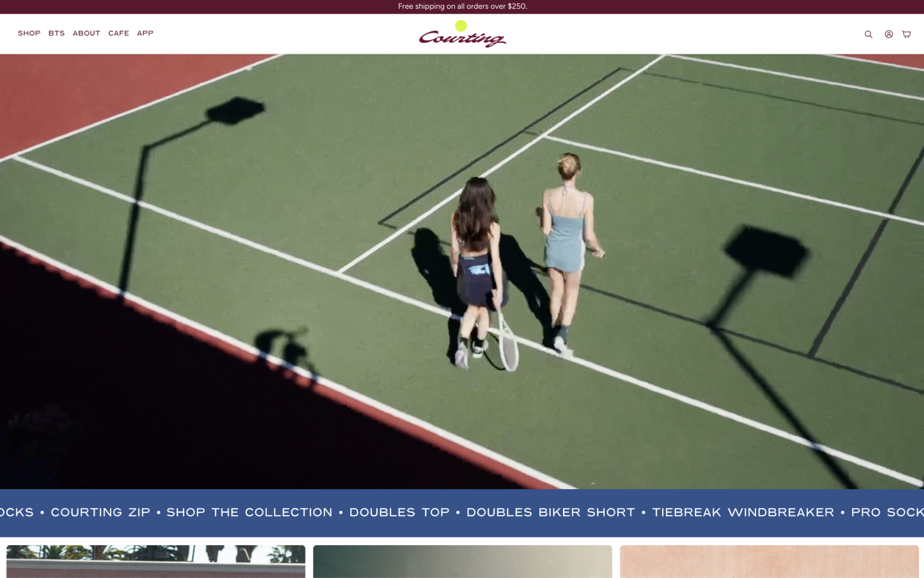The height and width of the screenshot is (578, 924).
Task: Open the SHOP menu
Action: pyautogui.click(x=29, y=33)
